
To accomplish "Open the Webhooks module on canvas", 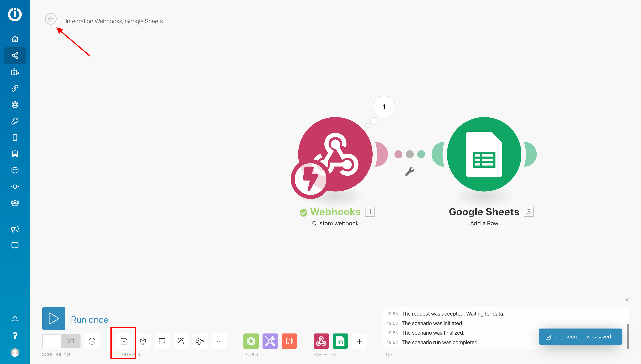I will click(336, 154).
